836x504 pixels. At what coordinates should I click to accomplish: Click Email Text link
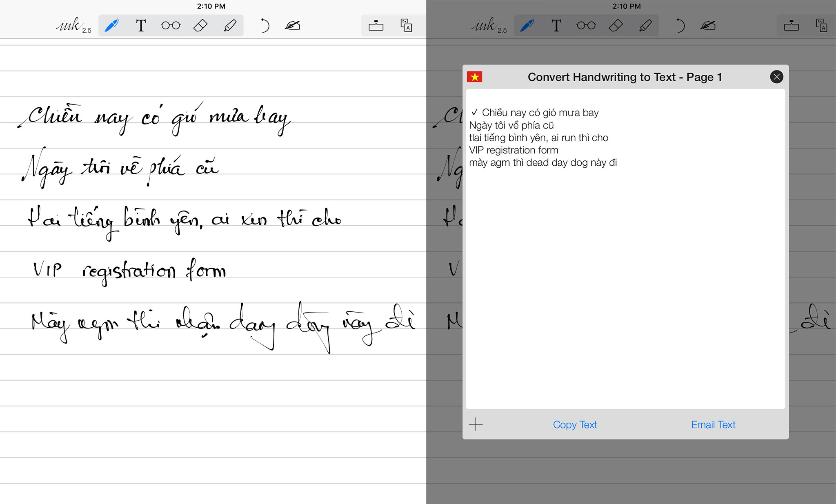coord(713,425)
